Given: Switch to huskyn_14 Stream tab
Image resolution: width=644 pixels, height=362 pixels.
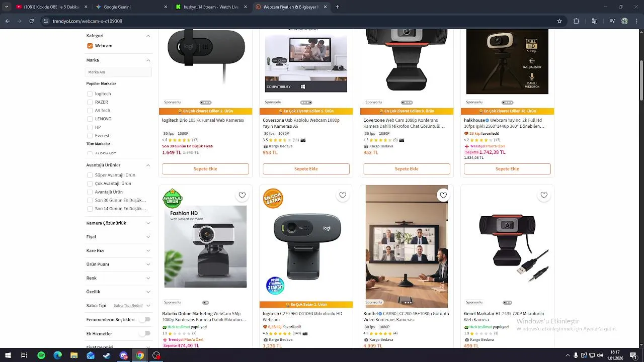Looking at the screenshot, I should [210, 7].
